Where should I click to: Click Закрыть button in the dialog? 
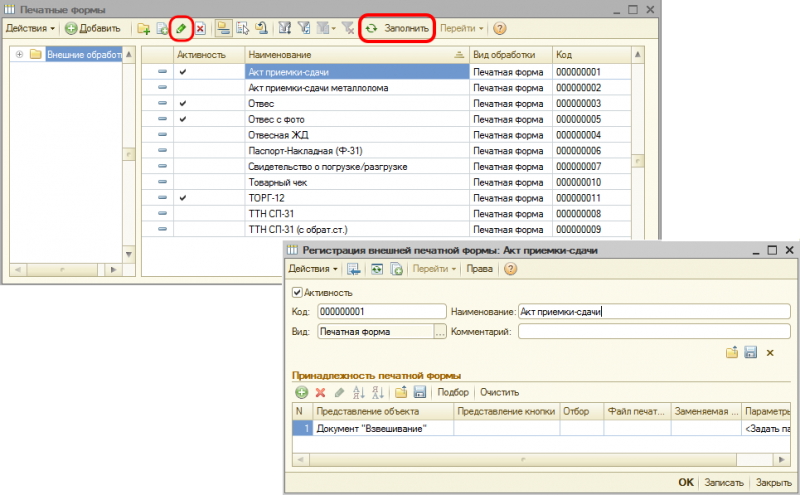tap(773, 482)
